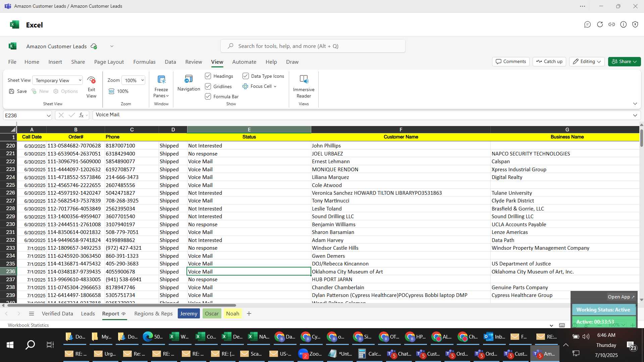Open the info about this tab icon
The height and width of the screenshot is (362, 644).
(623, 24)
